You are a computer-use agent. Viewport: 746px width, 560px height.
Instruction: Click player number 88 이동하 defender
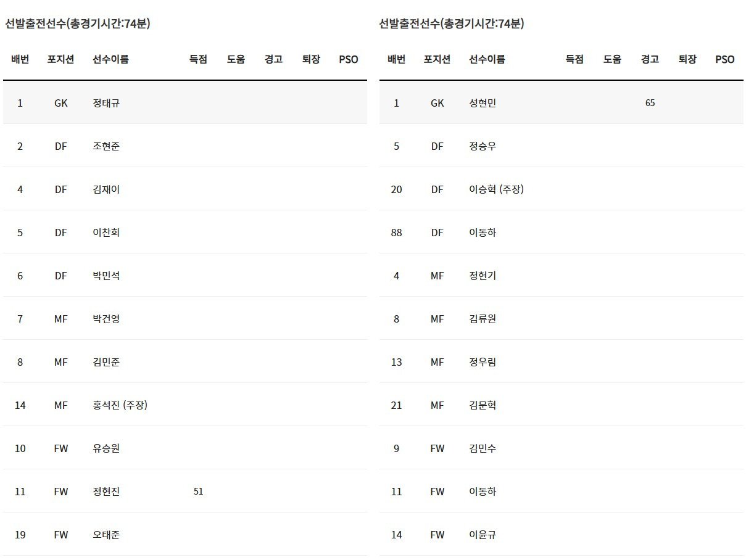pyautogui.click(x=396, y=233)
